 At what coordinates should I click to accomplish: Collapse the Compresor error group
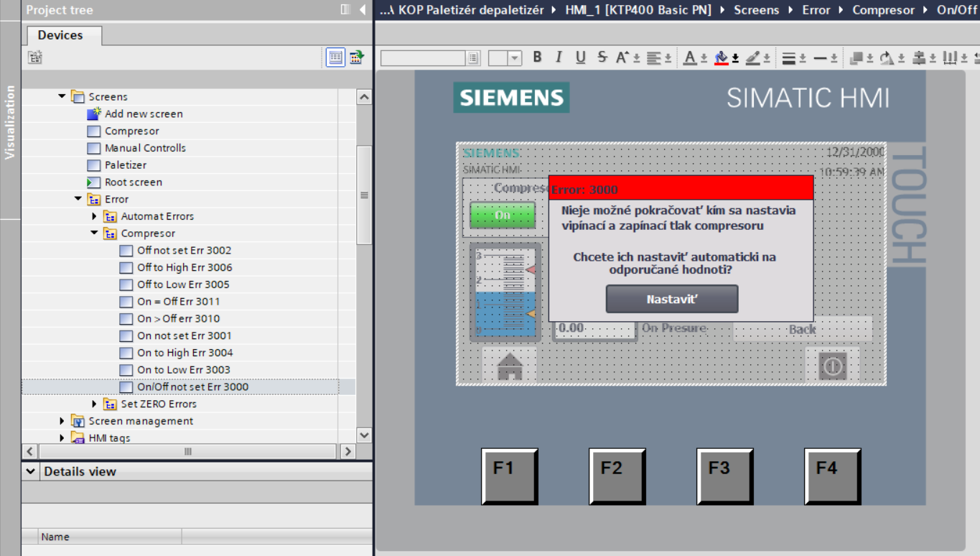94,233
